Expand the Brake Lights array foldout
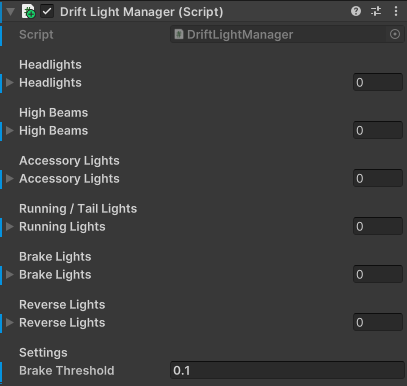 [10, 274]
